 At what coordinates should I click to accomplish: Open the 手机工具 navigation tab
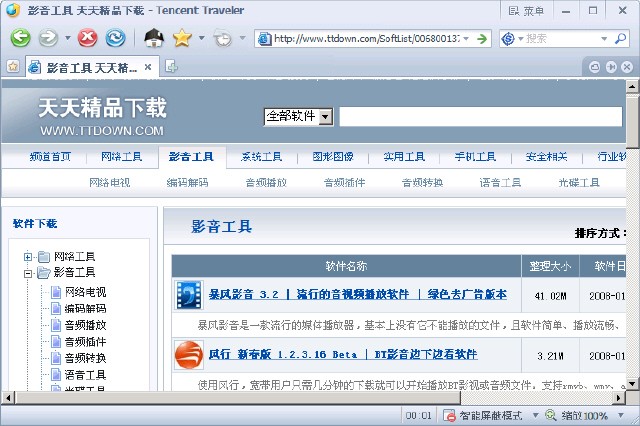tap(475, 157)
